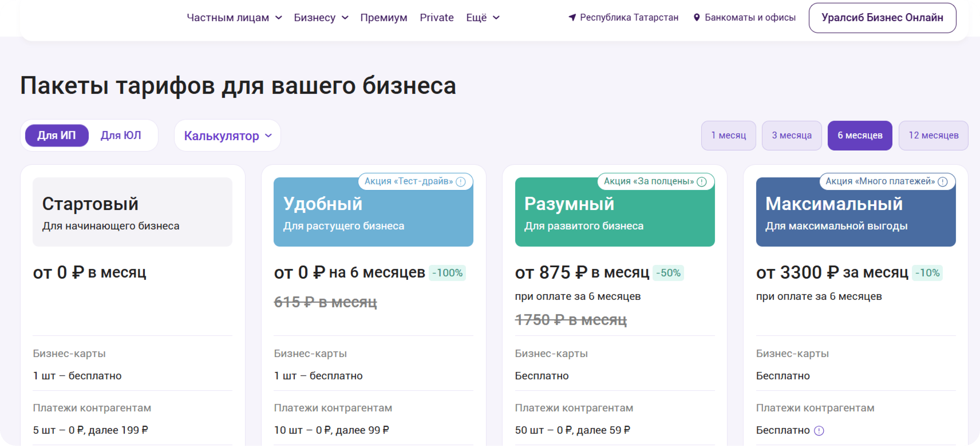The width and height of the screenshot is (980, 446).
Task: Expand the Бизнесу navigation dropdown
Action: coord(321,17)
